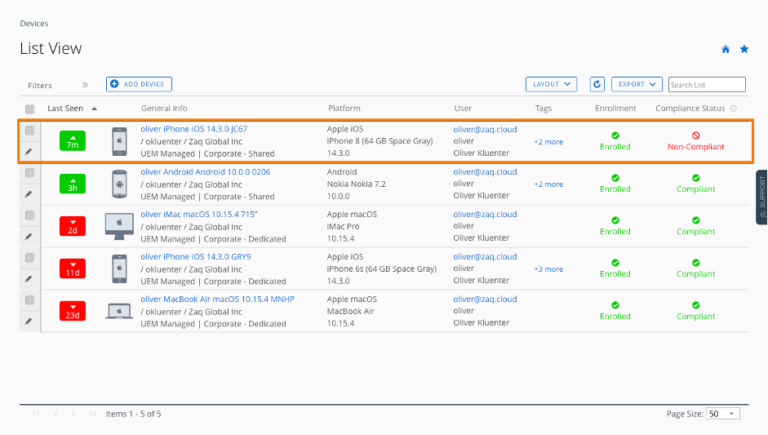
Task: Click the red 23d last seen badge
Action: pos(72,311)
